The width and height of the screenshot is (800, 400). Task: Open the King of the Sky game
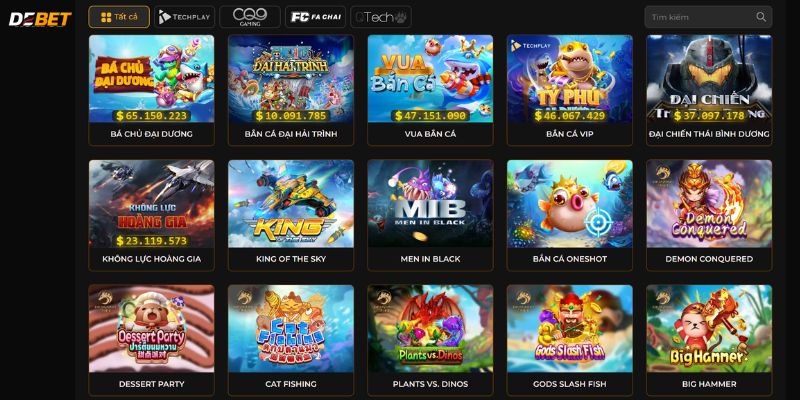[291, 215]
